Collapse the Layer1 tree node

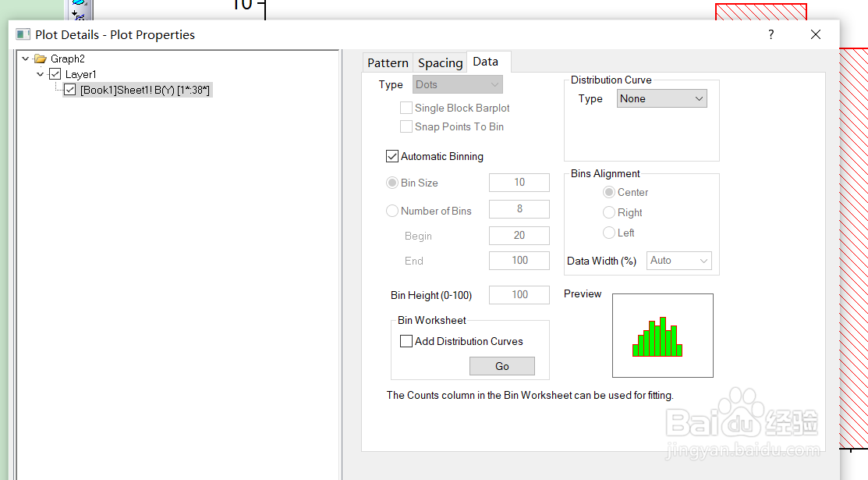(40, 73)
